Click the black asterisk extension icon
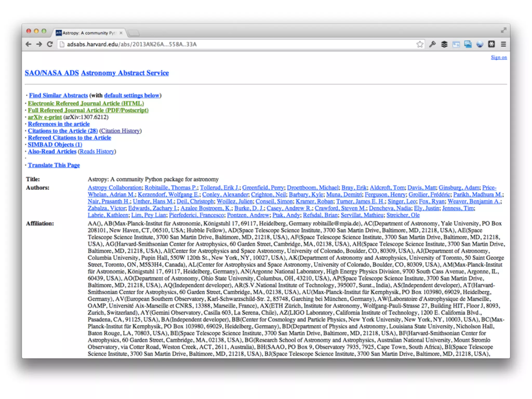 pyautogui.click(x=491, y=44)
